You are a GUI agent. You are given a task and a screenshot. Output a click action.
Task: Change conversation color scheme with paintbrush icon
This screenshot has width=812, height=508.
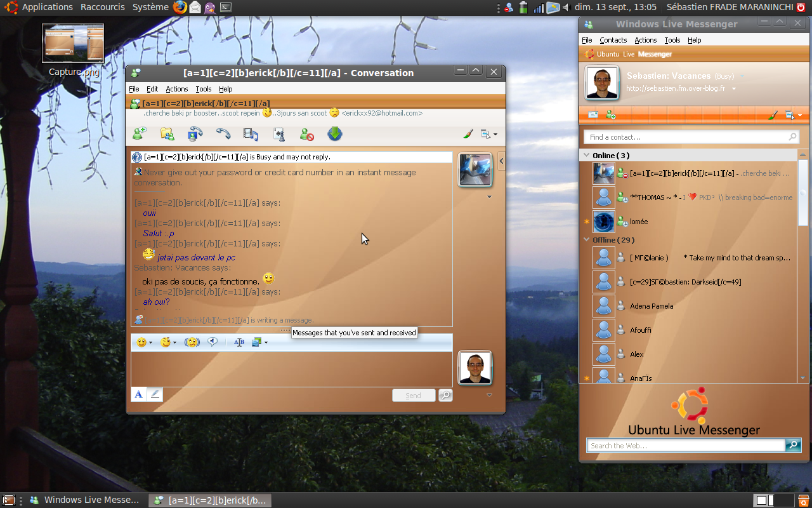click(x=468, y=134)
